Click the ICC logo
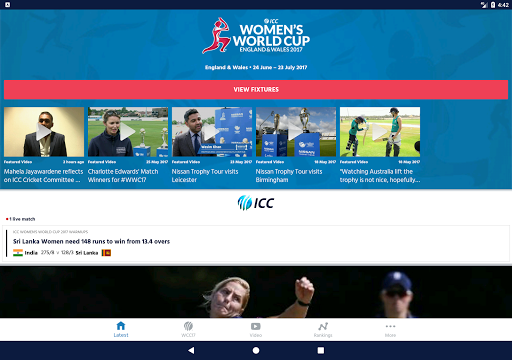Screen dimensions: 512x360 [x=256, y=203]
